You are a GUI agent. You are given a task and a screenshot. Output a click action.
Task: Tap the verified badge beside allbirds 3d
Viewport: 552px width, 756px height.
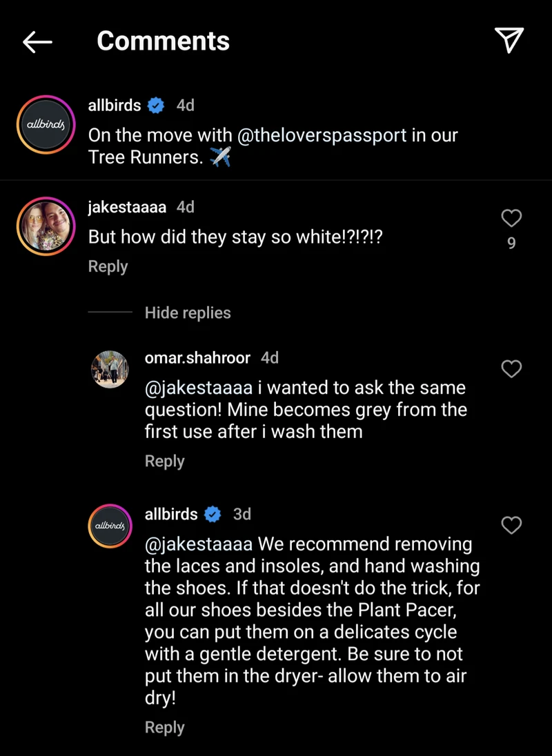coord(213,515)
